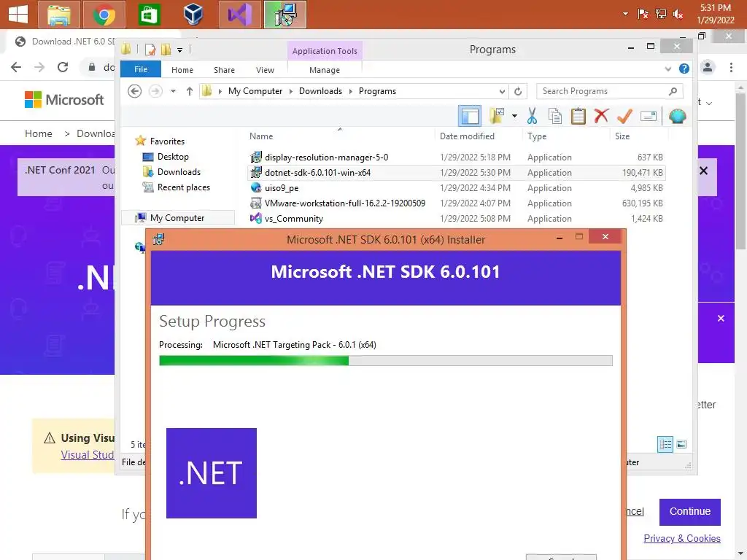Click the Cut scissors icon

pyautogui.click(x=532, y=116)
